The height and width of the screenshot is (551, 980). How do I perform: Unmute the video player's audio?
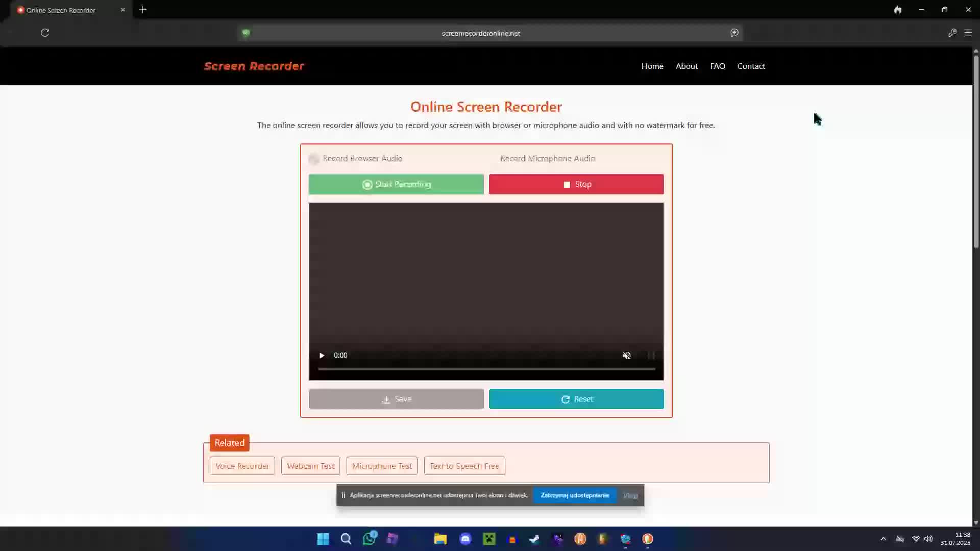tap(627, 356)
